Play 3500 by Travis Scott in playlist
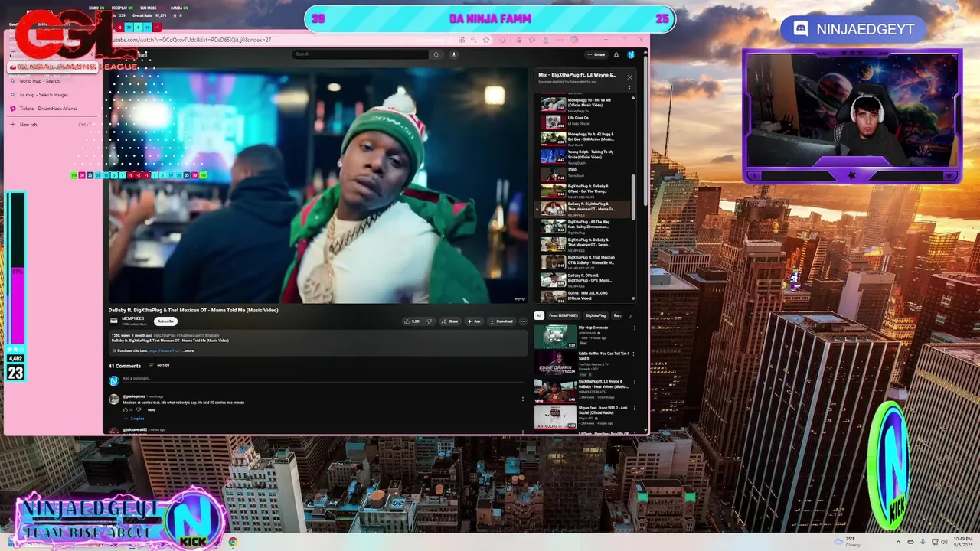The height and width of the screenshot is (551, 980). [x=586, y=174]
